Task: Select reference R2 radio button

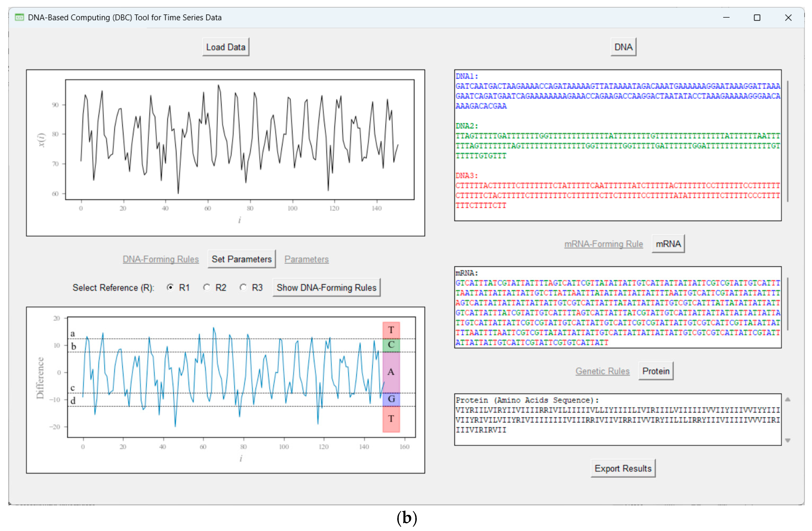Action: click(206, 287)
